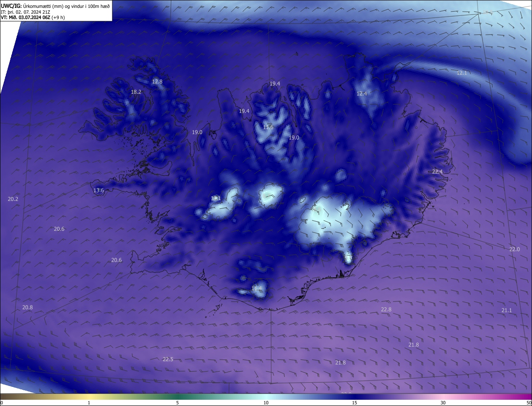The image size is (532, 406).
Task: Click the 'IT: þri. 02. 07. 2024 21Z' line
Action: 26,12
